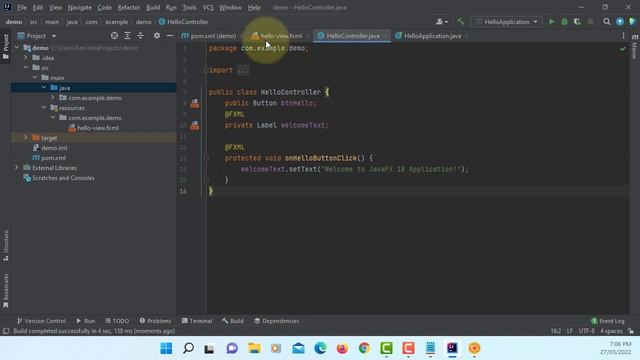The height and width of the screenshot is (360, 640).
Task: Open Search Everywhere magnifier icon
Action: click(x=607, y=22)
